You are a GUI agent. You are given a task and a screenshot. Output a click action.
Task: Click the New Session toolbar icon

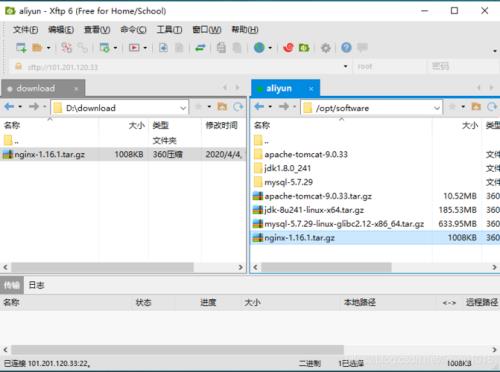[x=21, y=48]
